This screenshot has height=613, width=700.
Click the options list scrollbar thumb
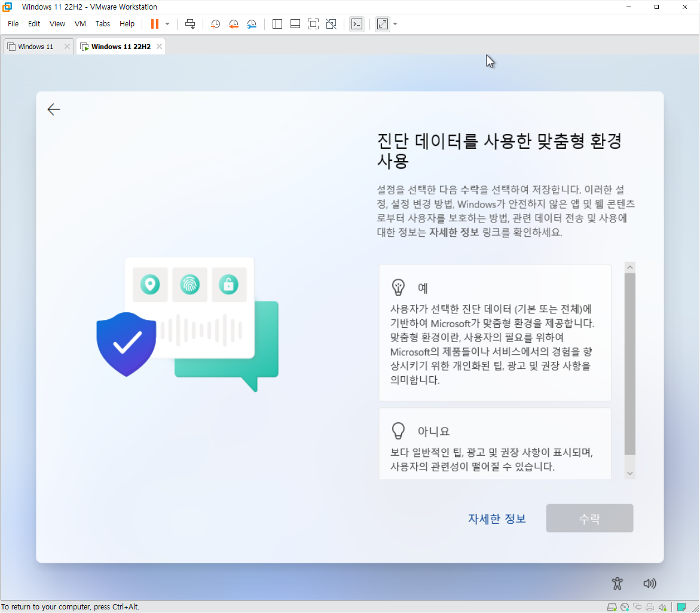pos(629,364)
